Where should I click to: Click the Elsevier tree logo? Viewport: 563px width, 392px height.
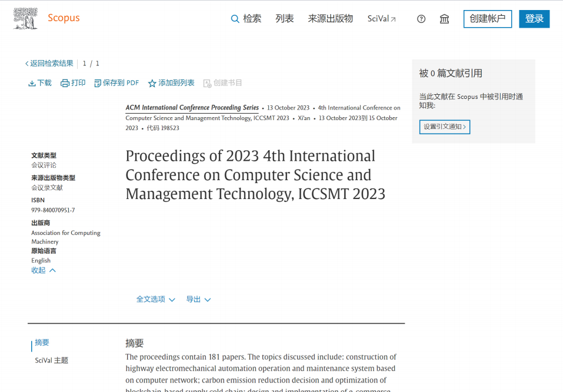click(25, 18)
